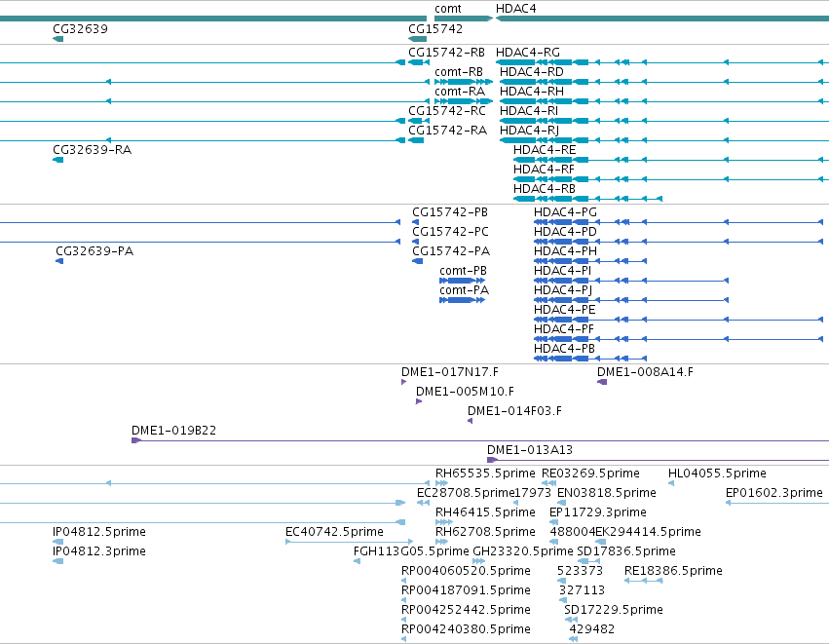The width and height of the screenshot is (829, 644).
Task: Click protein CG15742-PC
Action: coord(450,232)
